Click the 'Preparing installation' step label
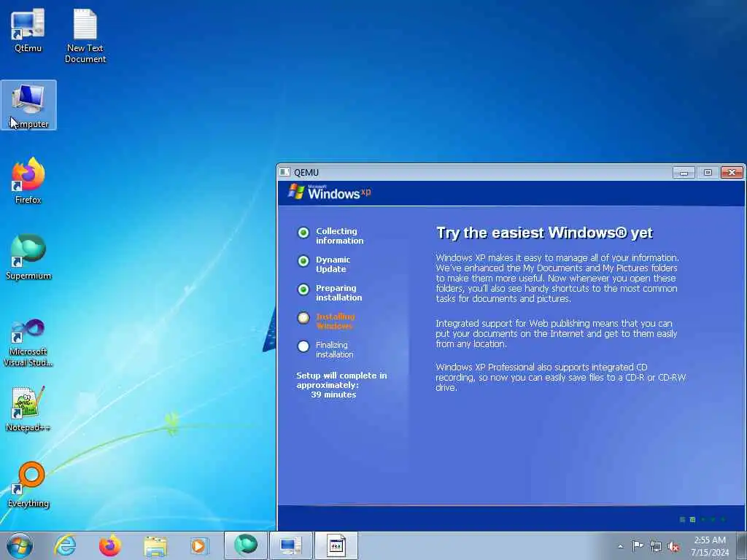747x560 pixels. pyautogui.click(x=338, y=293)
